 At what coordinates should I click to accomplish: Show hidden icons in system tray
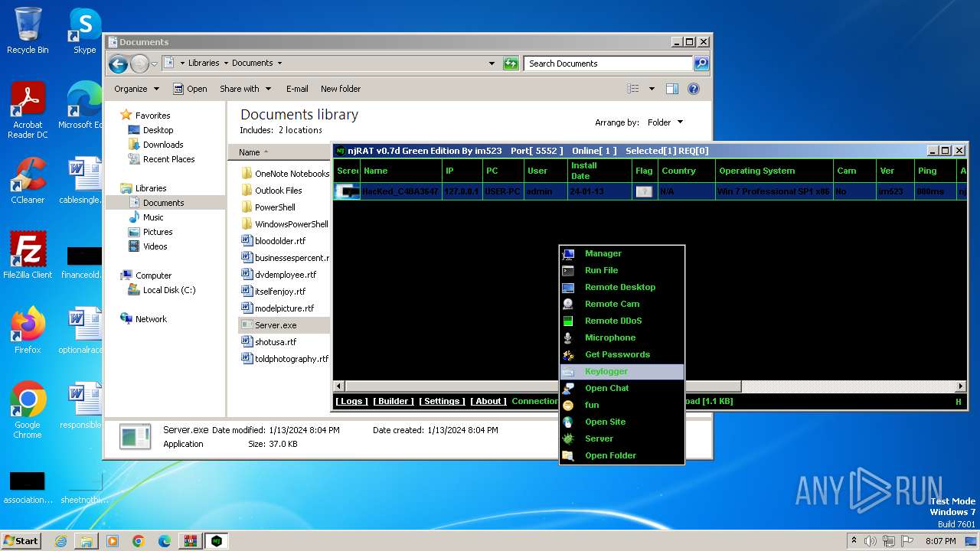[x=854, y=540]
